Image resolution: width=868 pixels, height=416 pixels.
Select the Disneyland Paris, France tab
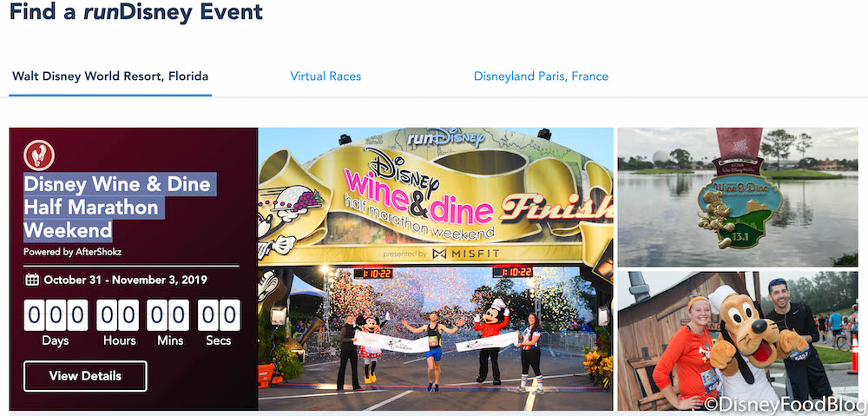[x=541, y=76]
